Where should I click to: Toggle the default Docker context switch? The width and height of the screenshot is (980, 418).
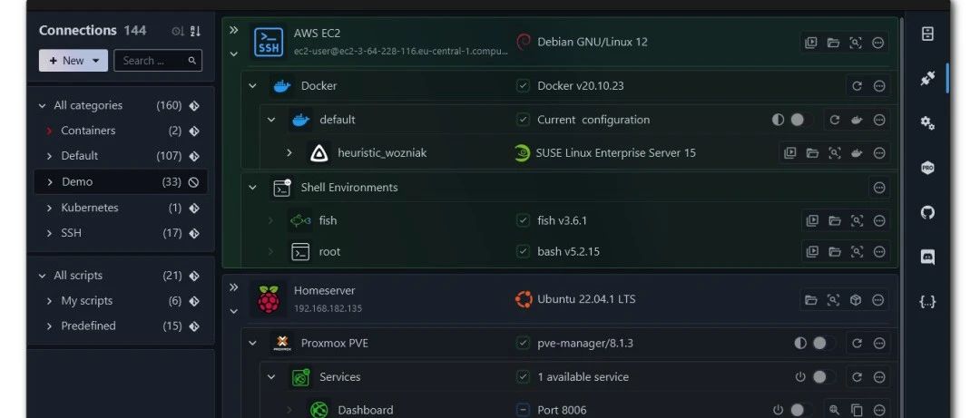802,120
